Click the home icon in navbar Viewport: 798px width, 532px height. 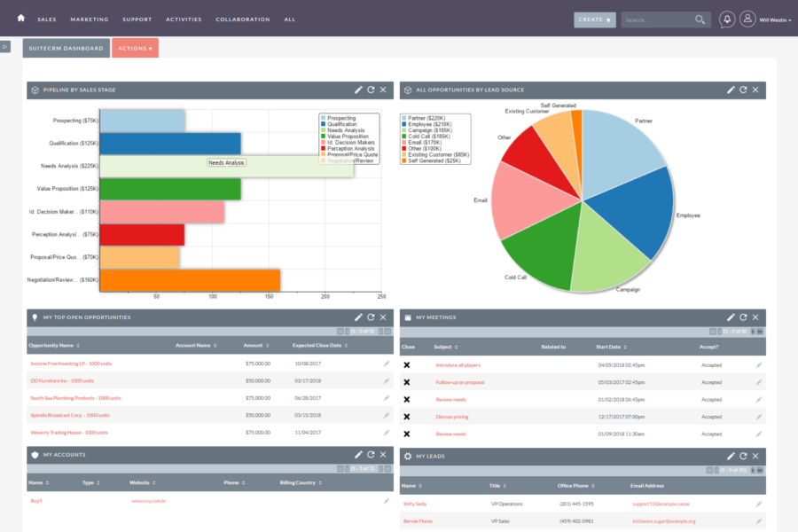tap(21, 19)
